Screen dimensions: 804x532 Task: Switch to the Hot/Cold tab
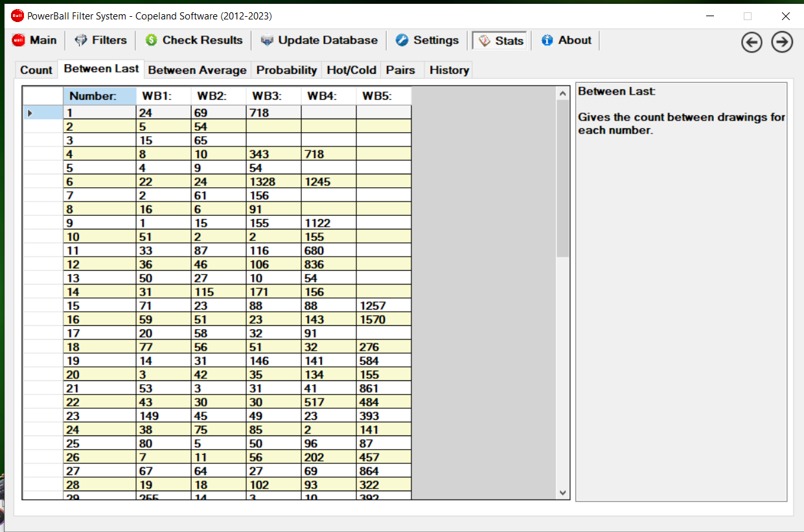coord(351,70)
